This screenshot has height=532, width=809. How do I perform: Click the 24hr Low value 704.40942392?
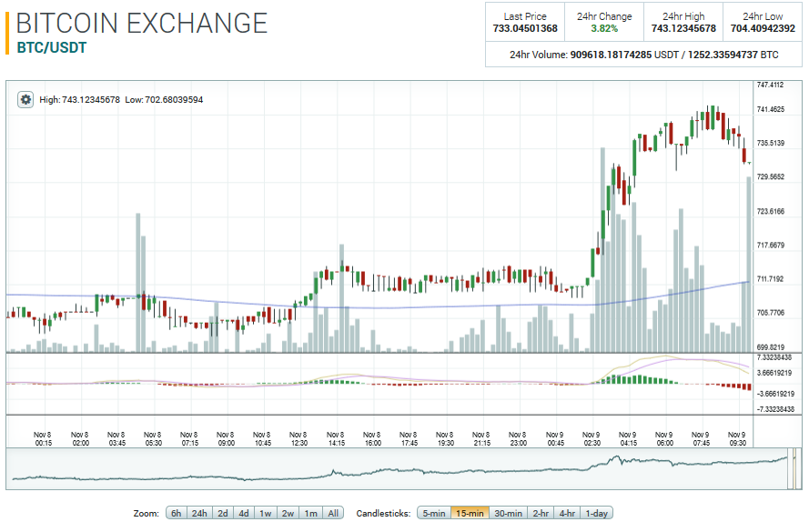coord(763,28)
